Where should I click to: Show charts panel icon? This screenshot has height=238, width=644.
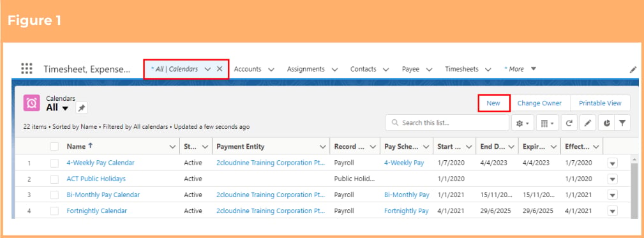[x=606, y=123]
